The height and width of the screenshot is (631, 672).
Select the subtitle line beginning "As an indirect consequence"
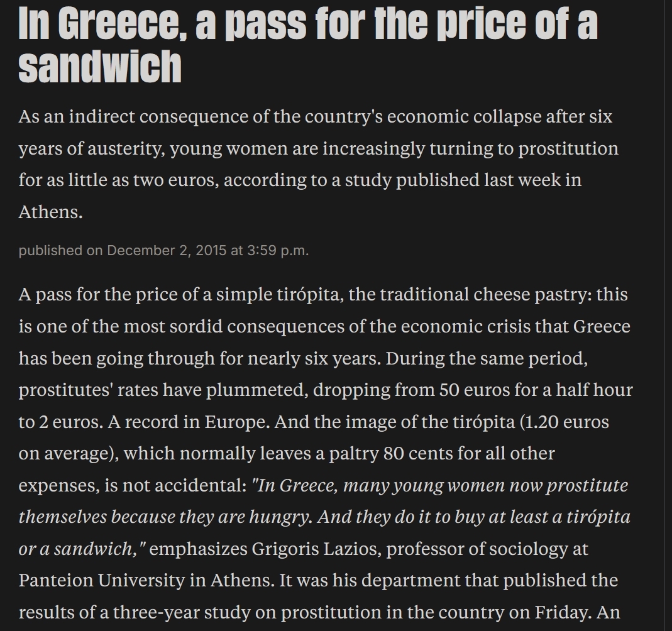tap(316, 116)
